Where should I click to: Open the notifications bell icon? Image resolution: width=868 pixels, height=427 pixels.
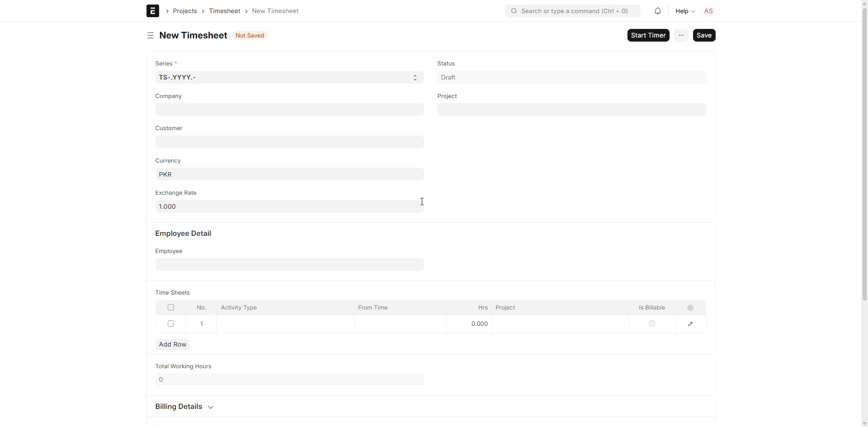point(657,11)
